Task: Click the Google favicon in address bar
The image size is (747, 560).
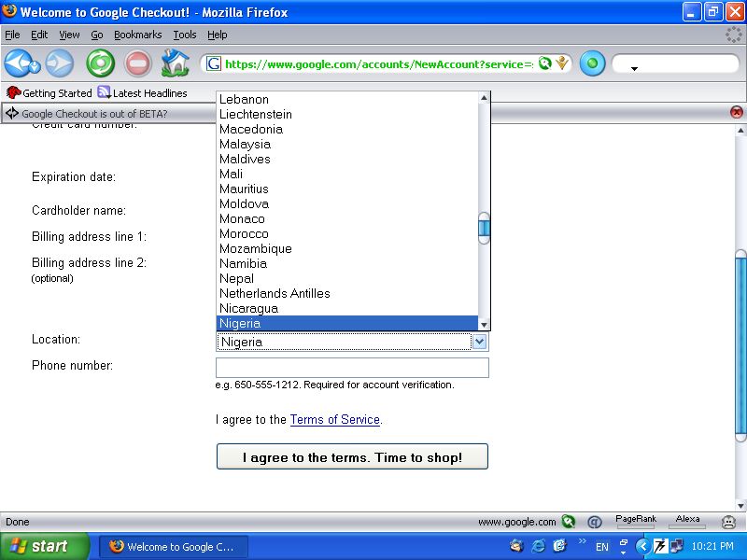Action: click(x=214, y=63)
